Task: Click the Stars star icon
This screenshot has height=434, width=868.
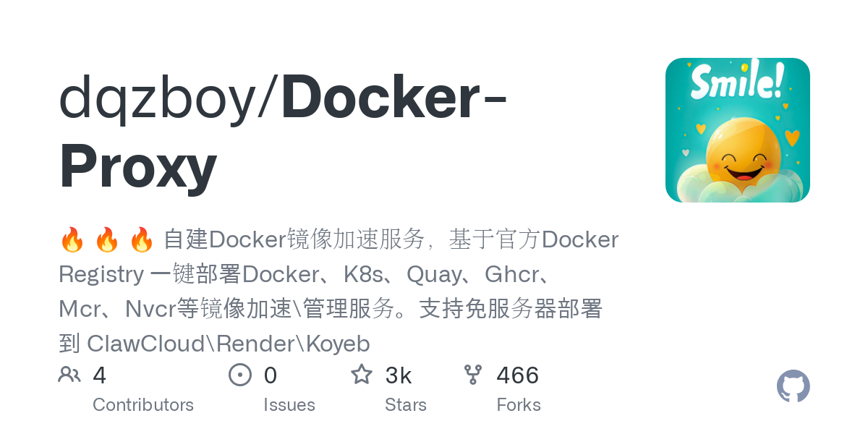Action: (362, 375)
